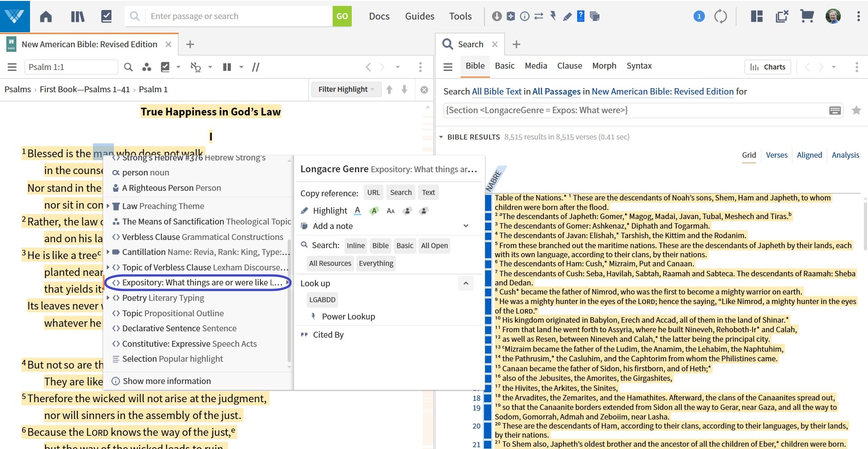Image resolution: width=868 pixels, height=449 pixels.
Task: Click Power Lookup
Action: (348, 316)
